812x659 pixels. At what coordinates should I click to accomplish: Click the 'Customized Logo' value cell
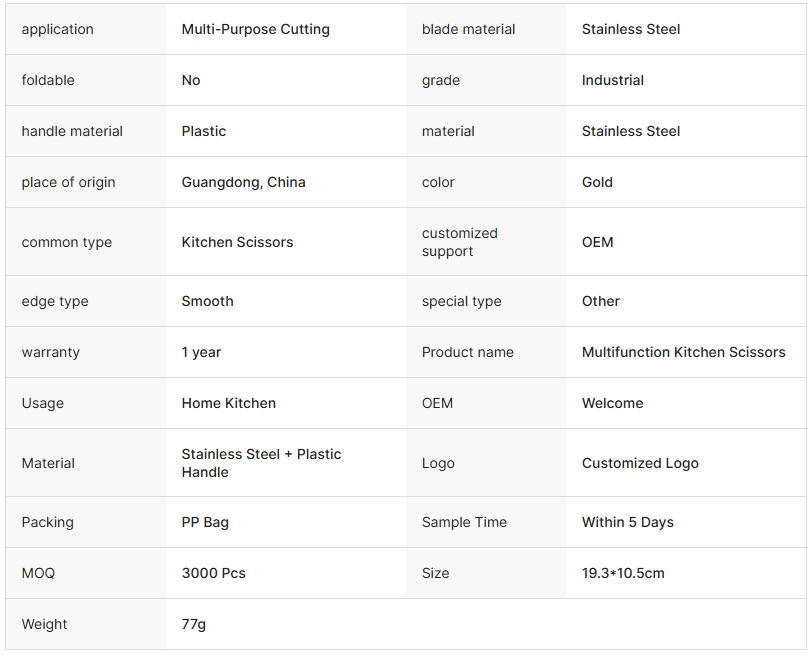point(640,463)
